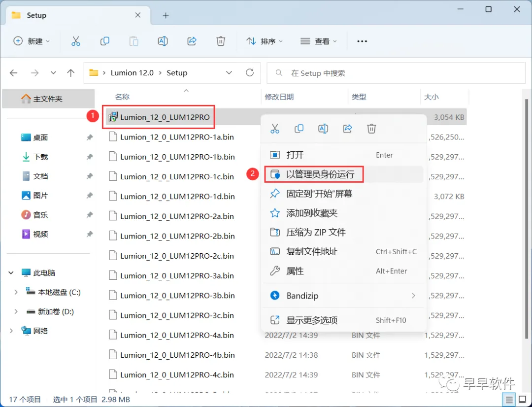Image resolution: width=532 pixels, height=407 pixels.
Task: Open the 查看 view dropdown
Action: (318, 41)
